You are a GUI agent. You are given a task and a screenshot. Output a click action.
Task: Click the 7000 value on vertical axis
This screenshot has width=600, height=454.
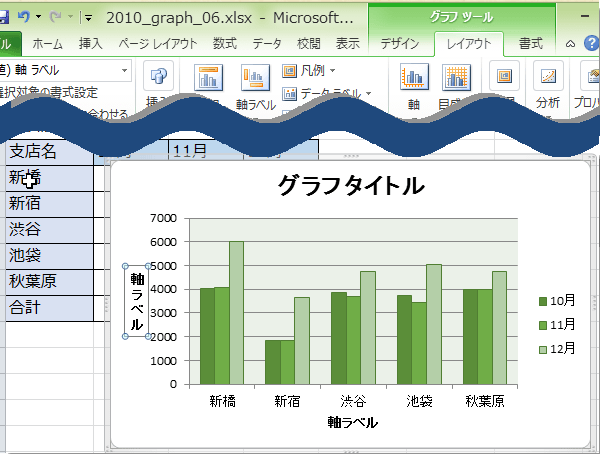pyautogui.click(x=163, y=218)
